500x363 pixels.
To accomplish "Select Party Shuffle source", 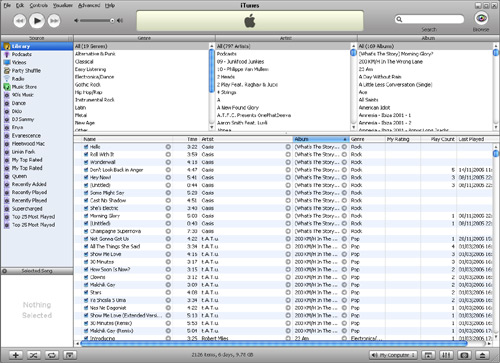I will [26, 71].
